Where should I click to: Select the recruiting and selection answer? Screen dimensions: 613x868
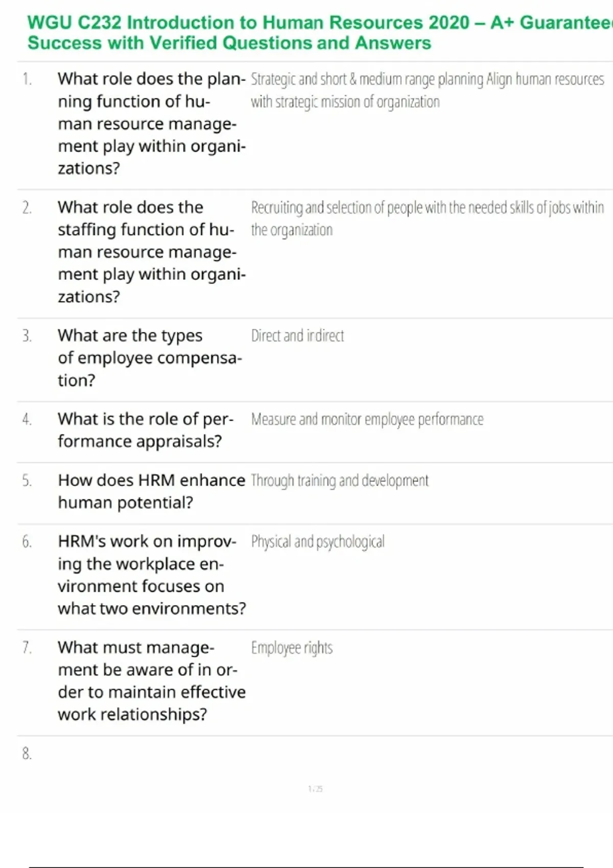tap(427, 219)
